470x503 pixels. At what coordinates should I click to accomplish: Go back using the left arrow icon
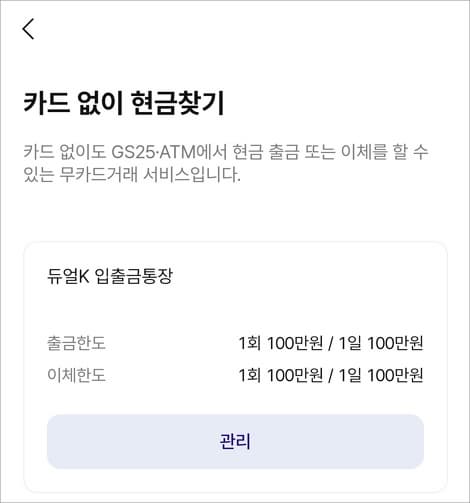click(28, 29)
